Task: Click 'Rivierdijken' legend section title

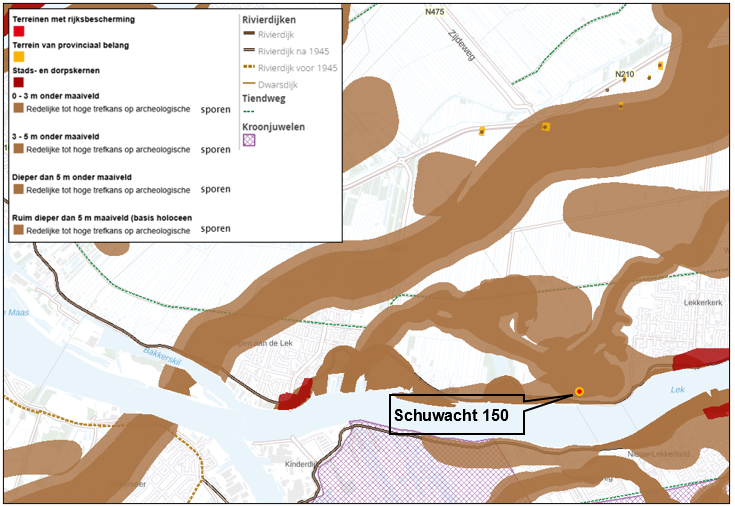Action: point(269,20)
